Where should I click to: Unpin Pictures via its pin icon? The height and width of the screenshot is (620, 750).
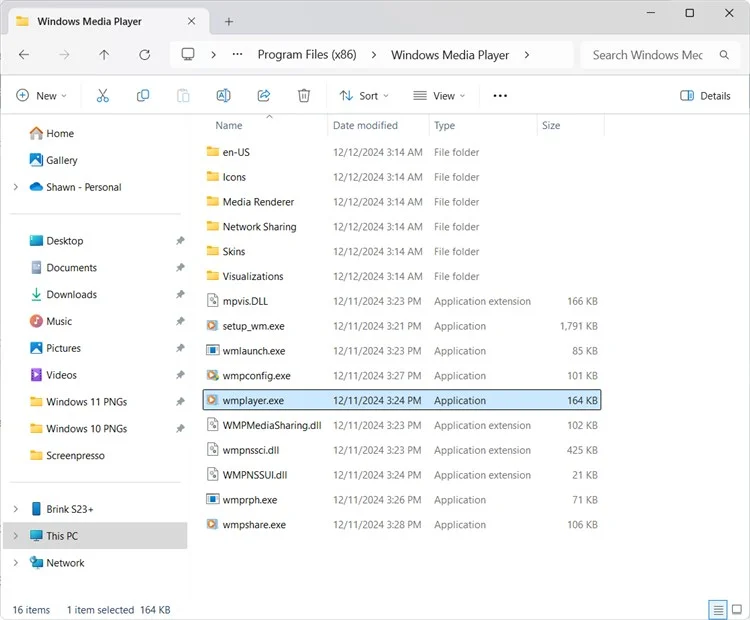[180, 348]
